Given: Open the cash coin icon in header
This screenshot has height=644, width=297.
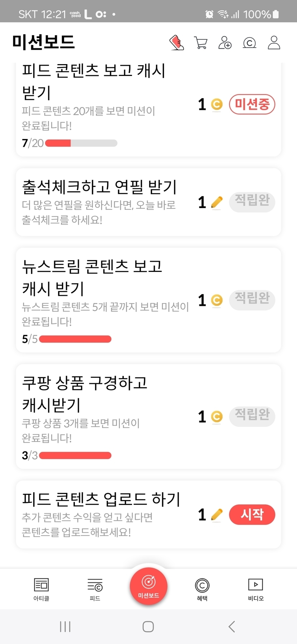Looking at the screenshot, I should click(249, 43).
